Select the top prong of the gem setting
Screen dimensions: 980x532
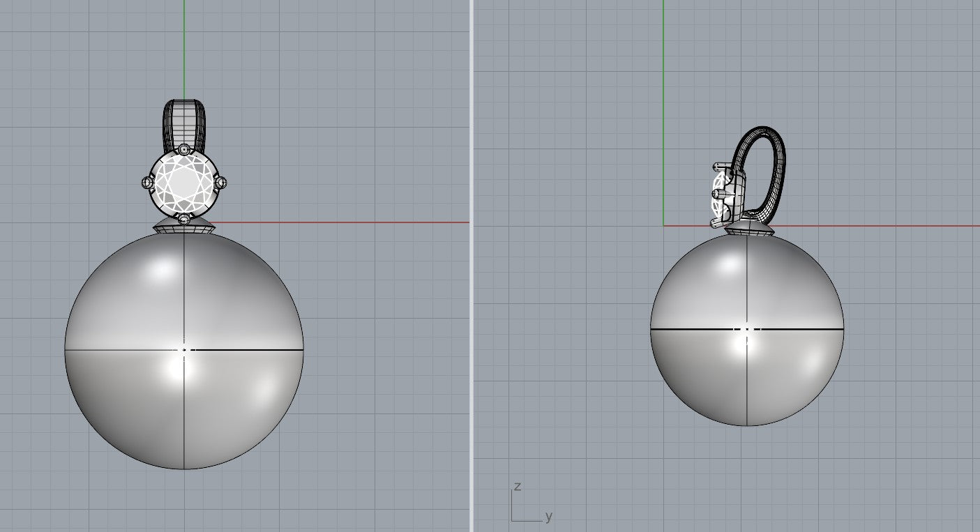[183, 149]
